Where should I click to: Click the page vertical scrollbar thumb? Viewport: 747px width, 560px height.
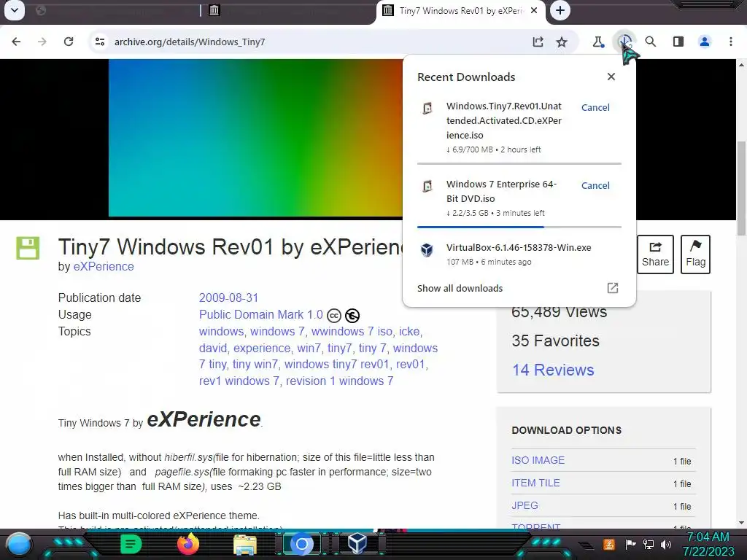741,188
